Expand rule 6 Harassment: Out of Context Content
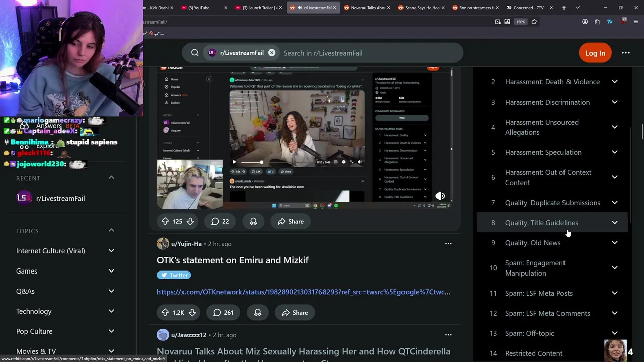644x362 pixels. [x=552, y=177]
